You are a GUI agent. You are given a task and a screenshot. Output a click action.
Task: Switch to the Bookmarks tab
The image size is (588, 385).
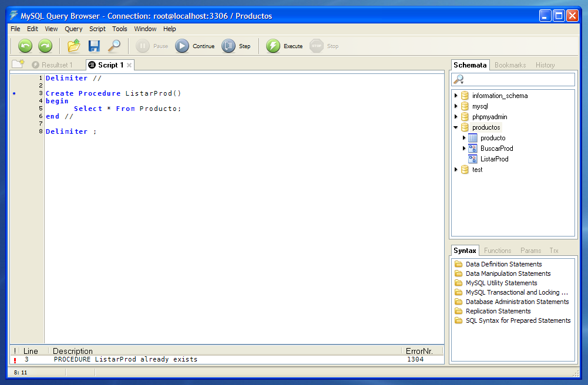(510, 65)
